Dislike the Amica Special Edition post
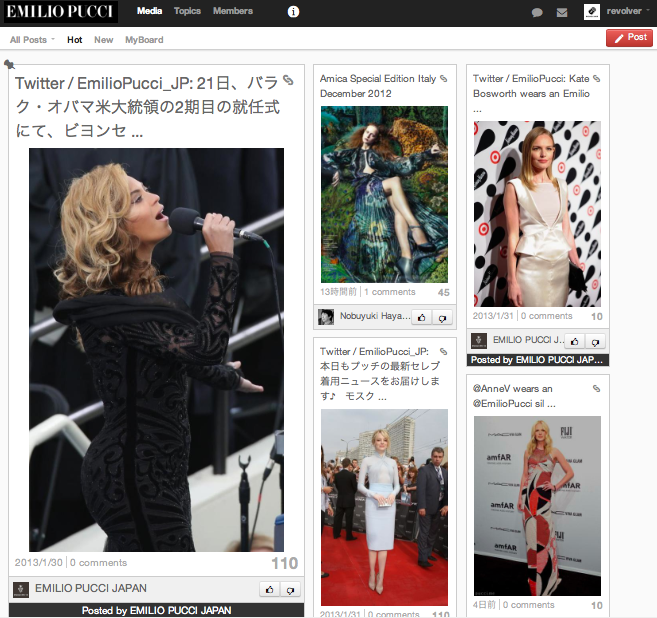This screenshot has height=618, width=657. coord(442,318)
